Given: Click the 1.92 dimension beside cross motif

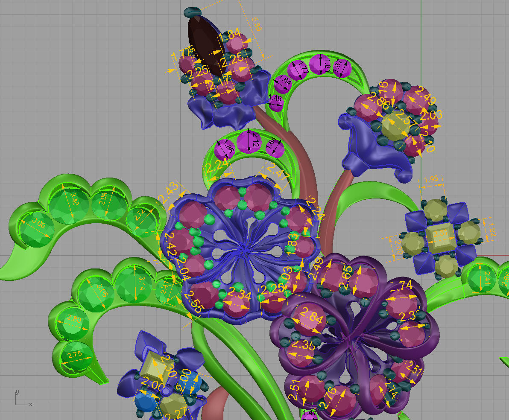Looking at the screenshot, I should pos(491,230).
